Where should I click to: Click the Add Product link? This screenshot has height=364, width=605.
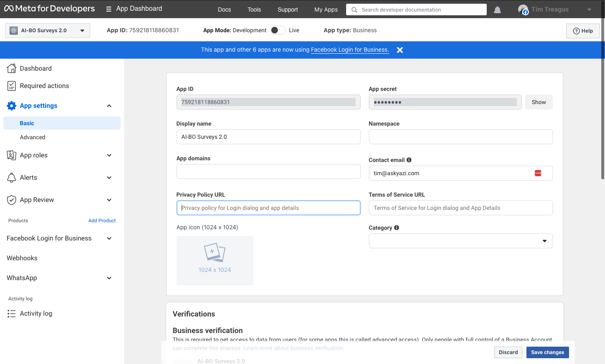102,221
